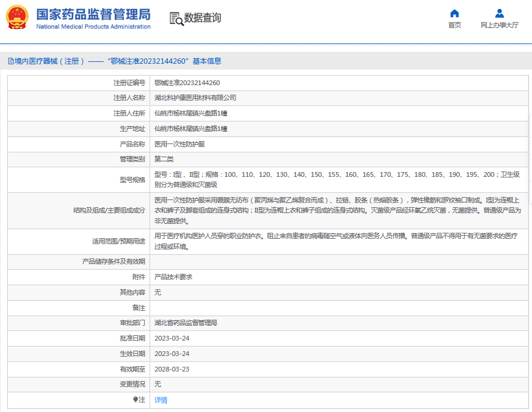
Task: Click the 管理类别 row label
Action: point(132,159)
